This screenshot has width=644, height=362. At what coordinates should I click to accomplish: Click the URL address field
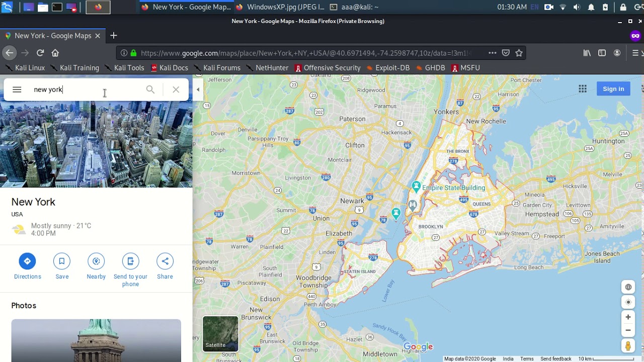(307, 53)
